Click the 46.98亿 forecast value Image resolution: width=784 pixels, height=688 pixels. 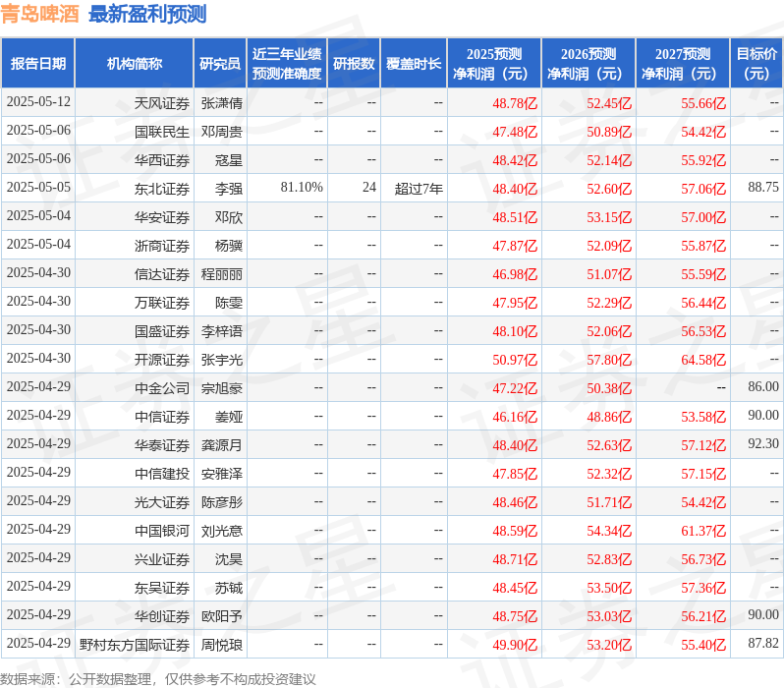pyautogui.click(x=515, y=274)
